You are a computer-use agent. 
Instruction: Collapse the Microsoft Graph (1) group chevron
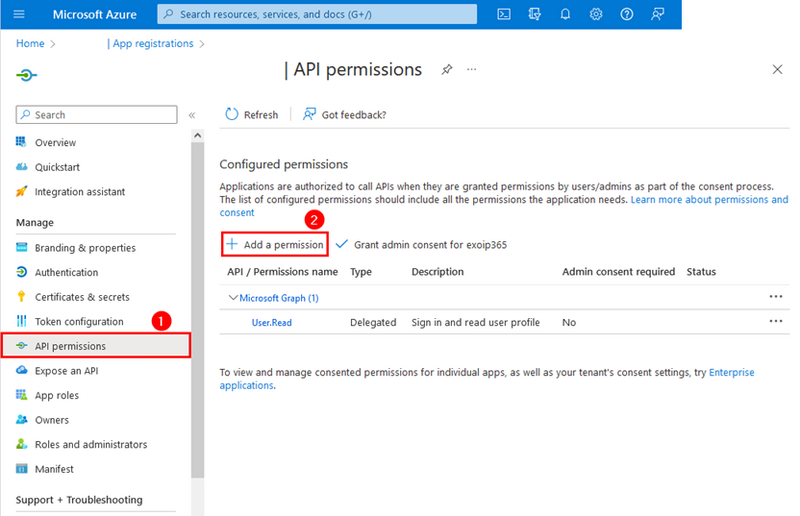(x=233, y=298)
